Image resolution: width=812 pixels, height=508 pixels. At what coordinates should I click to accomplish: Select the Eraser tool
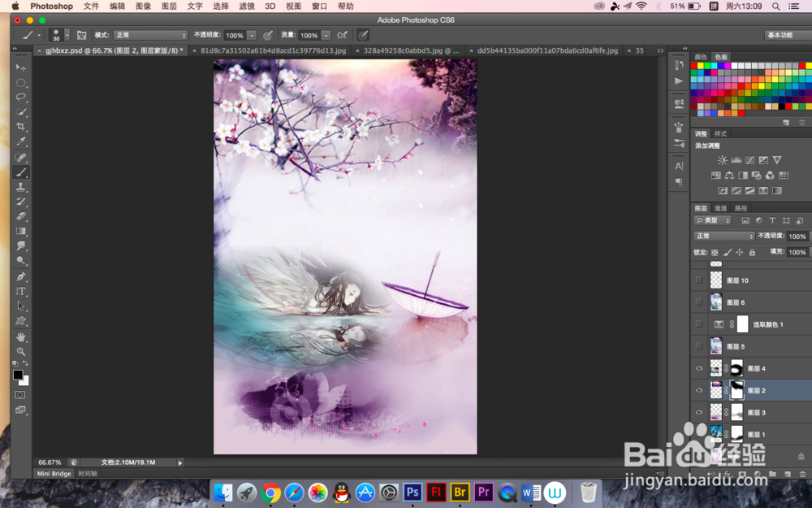[x=21, y=216]
